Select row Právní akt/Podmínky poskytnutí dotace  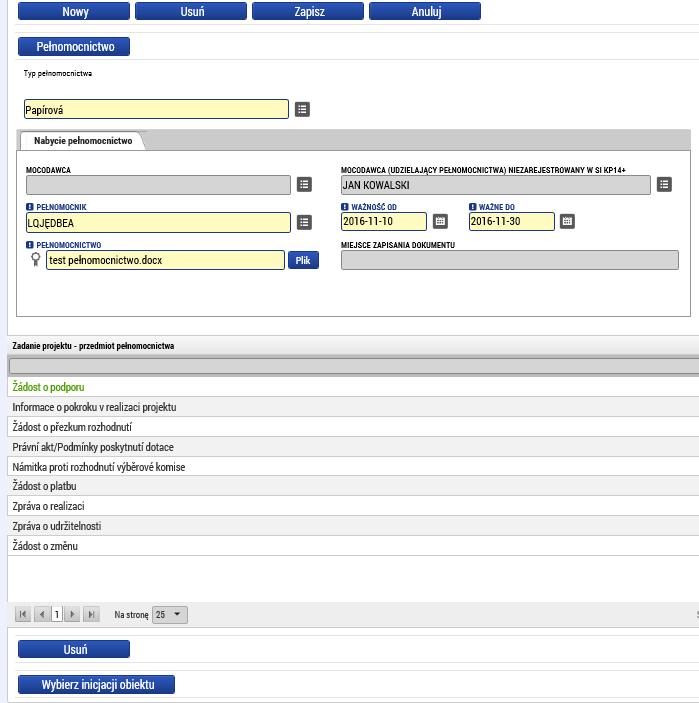tap(353, 447)
